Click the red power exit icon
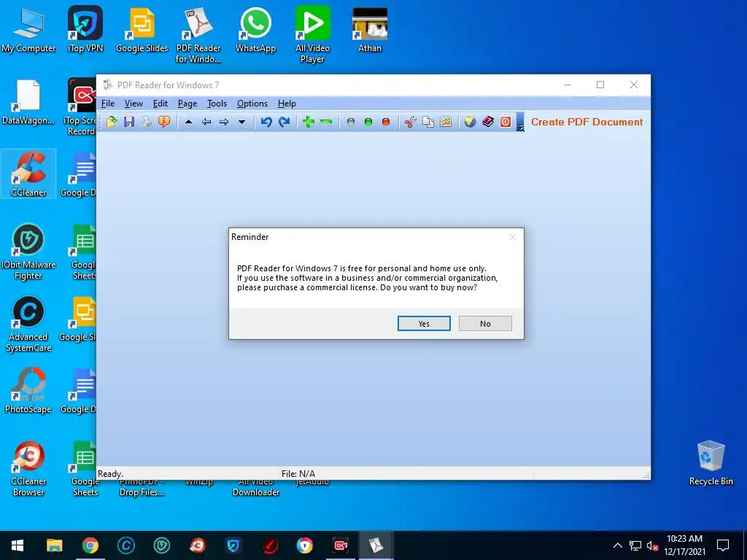Image resolution: width=747 pixels, height=560 pixels. [506, 122]
